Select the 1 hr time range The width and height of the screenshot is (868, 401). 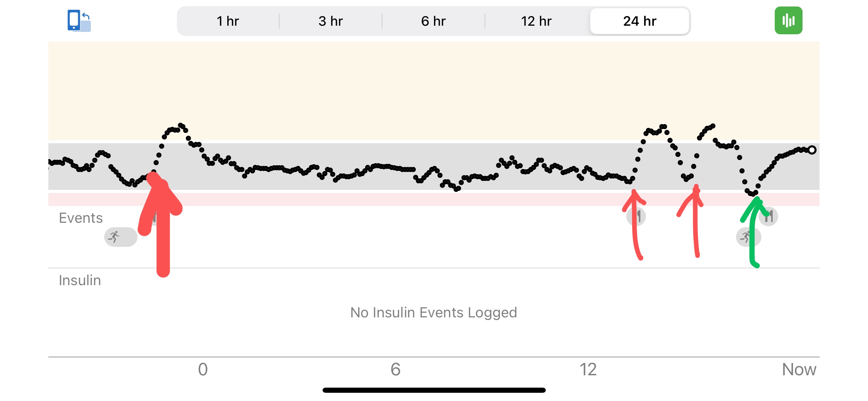click(228, 21)
